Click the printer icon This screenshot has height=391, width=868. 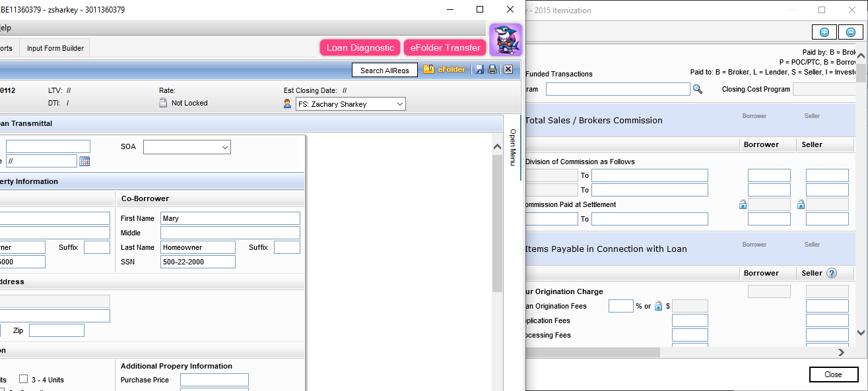tap(492, 69)
